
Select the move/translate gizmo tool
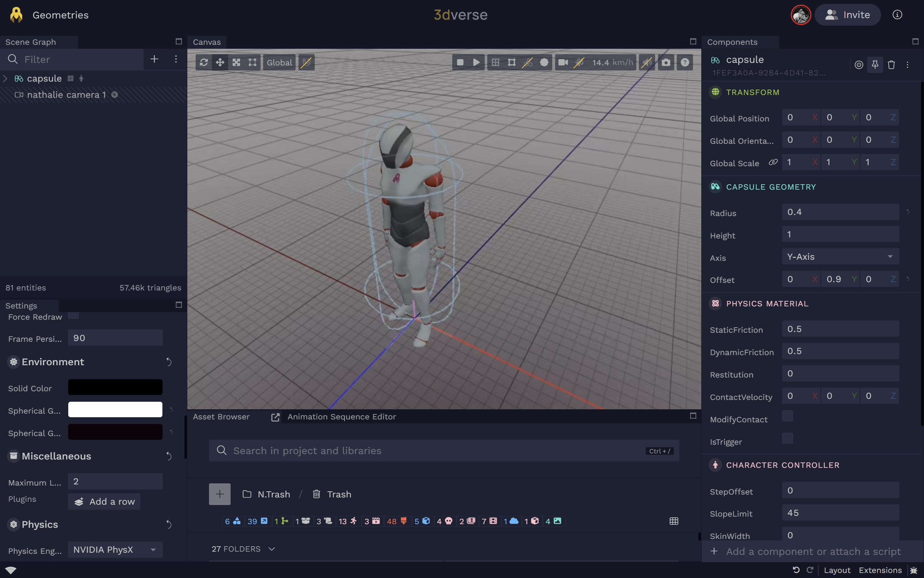[220, 62]
